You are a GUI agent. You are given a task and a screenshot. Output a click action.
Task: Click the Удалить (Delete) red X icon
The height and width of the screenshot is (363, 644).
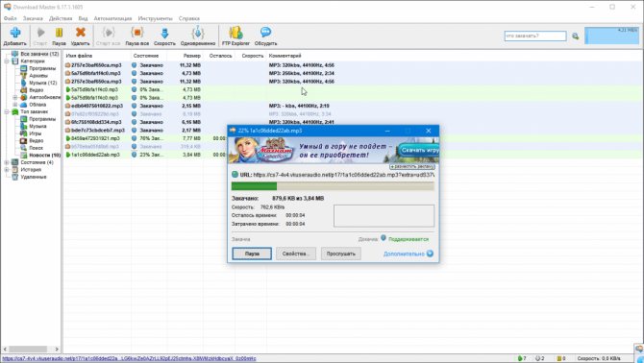coord(80,33)
